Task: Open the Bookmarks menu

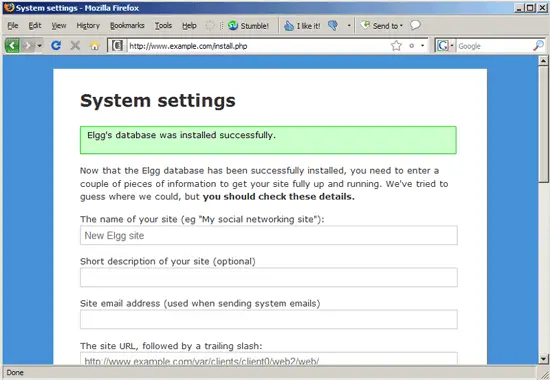Action: pos(127,26)
